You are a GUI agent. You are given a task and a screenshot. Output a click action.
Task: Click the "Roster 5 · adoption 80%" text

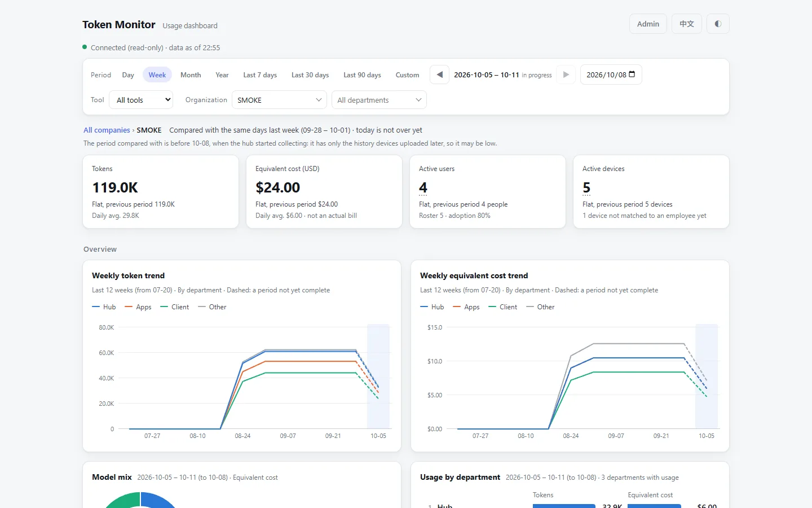click(x=454, y=216)
